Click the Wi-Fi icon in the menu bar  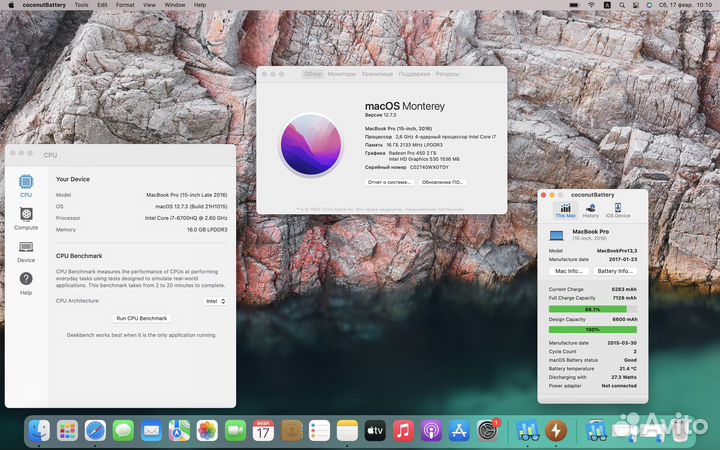click(591, 5)
